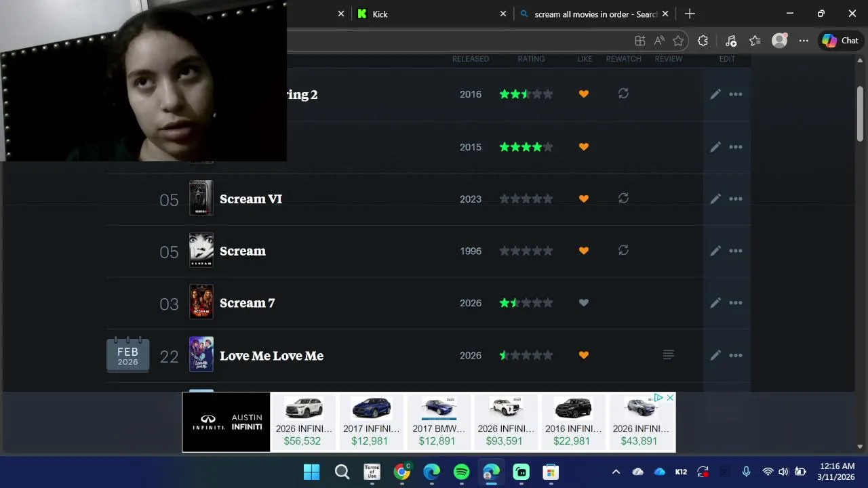
Task: Edit the Scream VI diary entry pencil
Action: 715,199
